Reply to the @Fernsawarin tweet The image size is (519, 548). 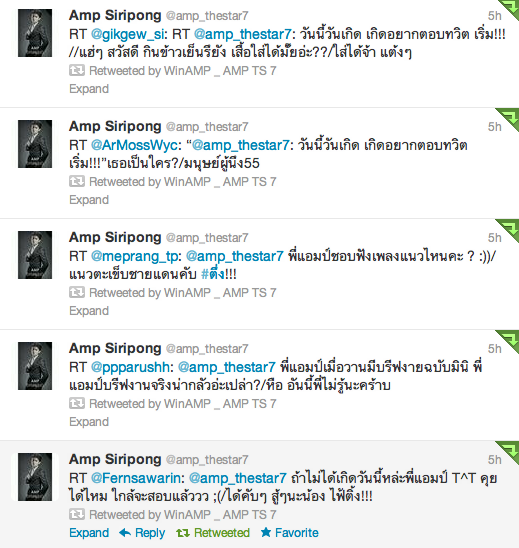(142, 533)
